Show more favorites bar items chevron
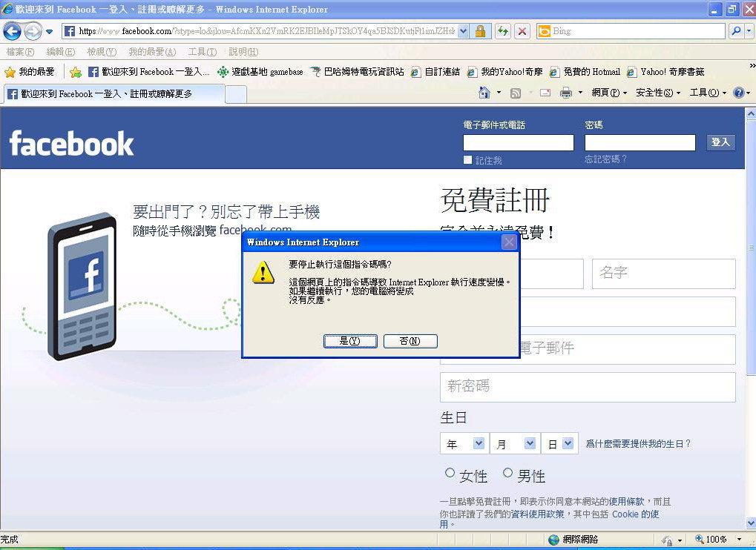This screenshot has height=550, width=756. [752, 65]
